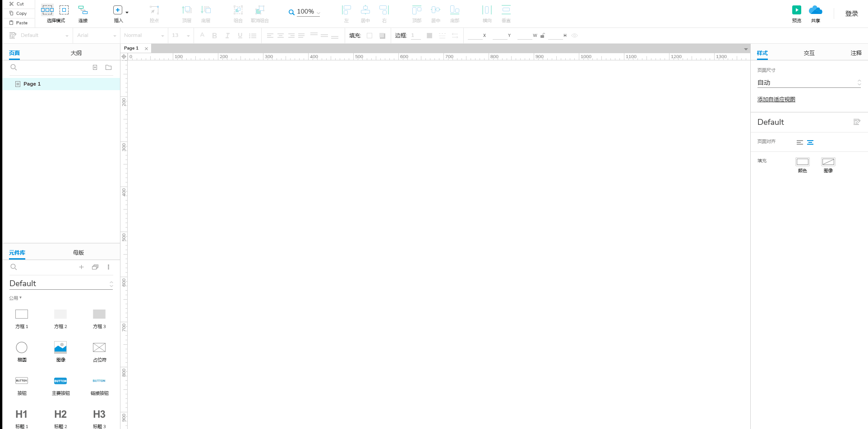
Task: Click the X position input field
Action: (475, 36)
